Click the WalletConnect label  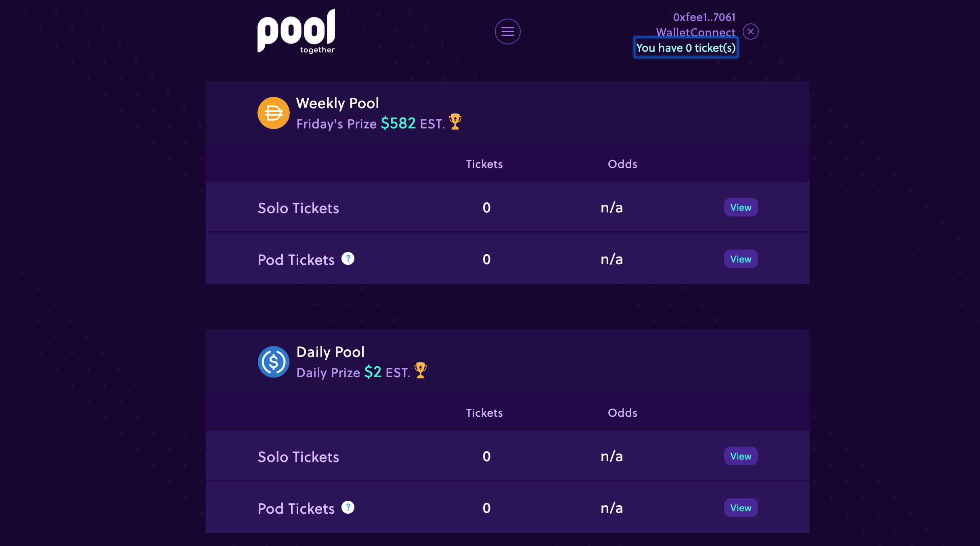tap(696, 32)
